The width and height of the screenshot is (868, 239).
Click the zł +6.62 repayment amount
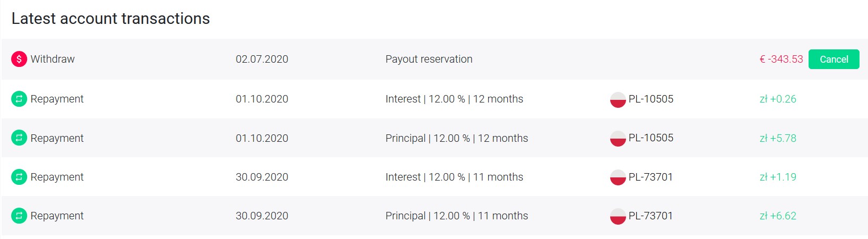pyautogui.click(x=778, y=216)
